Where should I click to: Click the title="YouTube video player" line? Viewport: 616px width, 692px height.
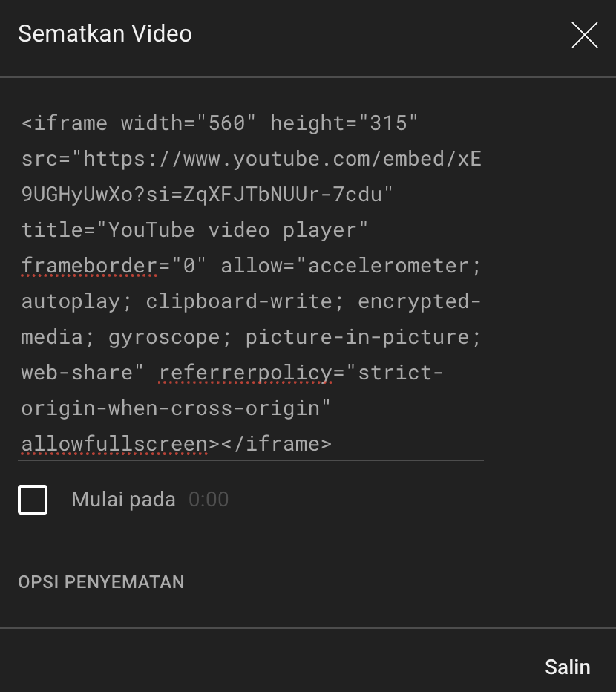coord(194,229)
